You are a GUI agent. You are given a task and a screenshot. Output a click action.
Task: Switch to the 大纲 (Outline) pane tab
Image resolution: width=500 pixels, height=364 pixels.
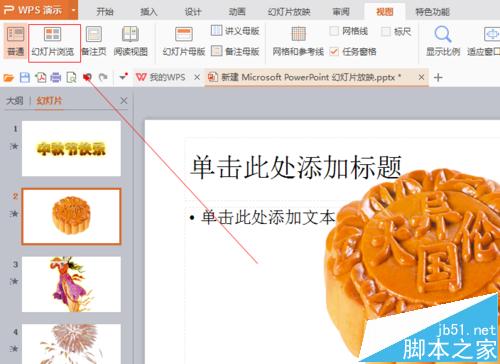click(15, 101)
